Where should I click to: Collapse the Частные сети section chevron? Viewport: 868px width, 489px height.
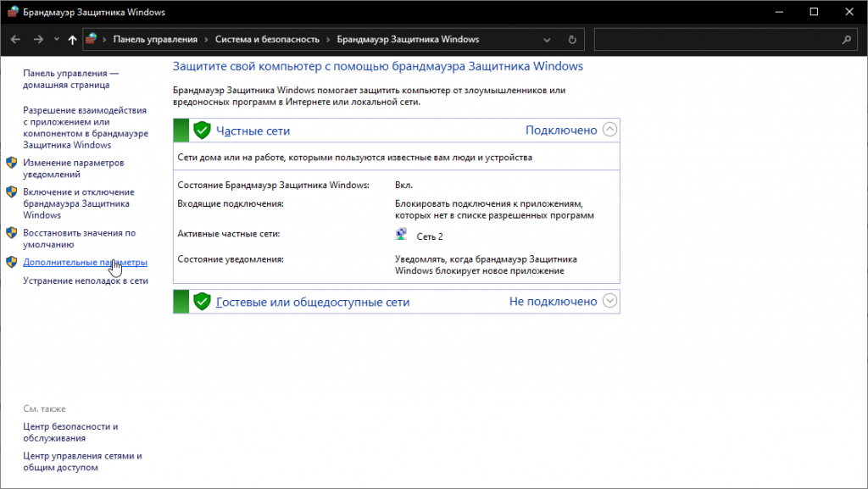point(609,130)
